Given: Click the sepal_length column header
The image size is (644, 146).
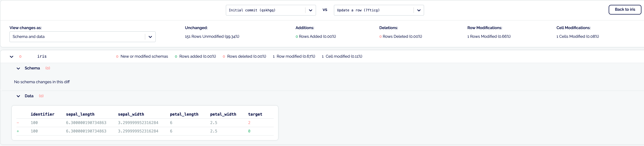Looking at the screenshot, I should pyautogui.click(x=80, y=114).
